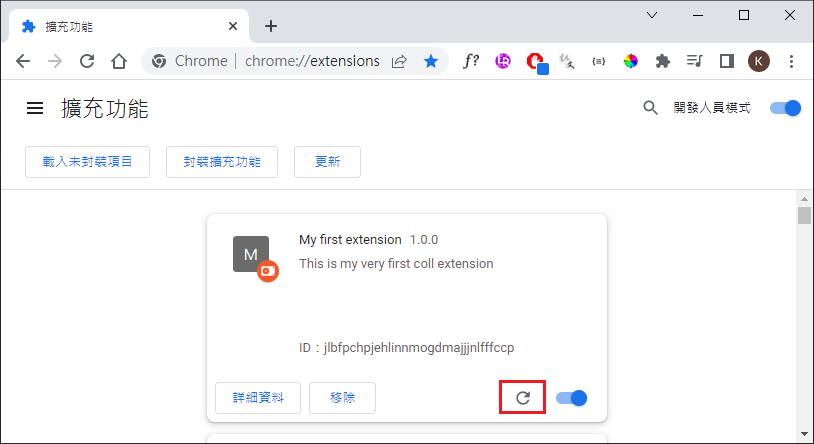
Task: Toggle off My first extension
Action: [x=571, y=398]
